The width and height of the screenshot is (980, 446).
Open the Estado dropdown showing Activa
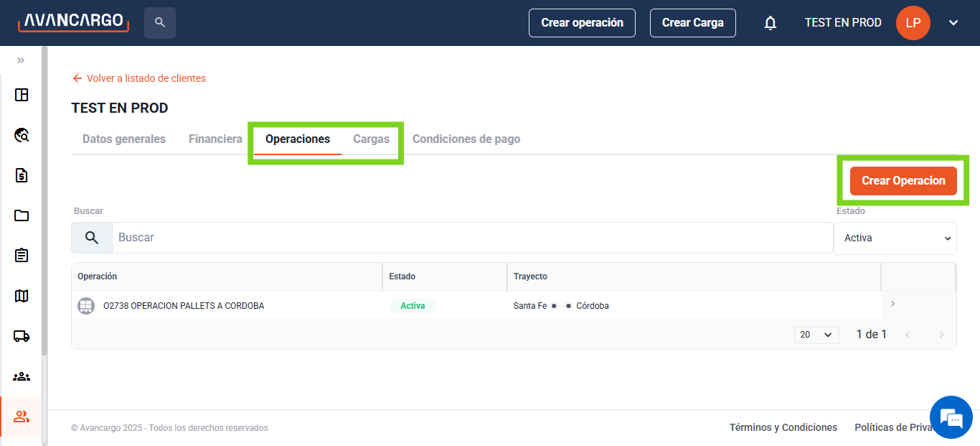[x=895, y=238]
